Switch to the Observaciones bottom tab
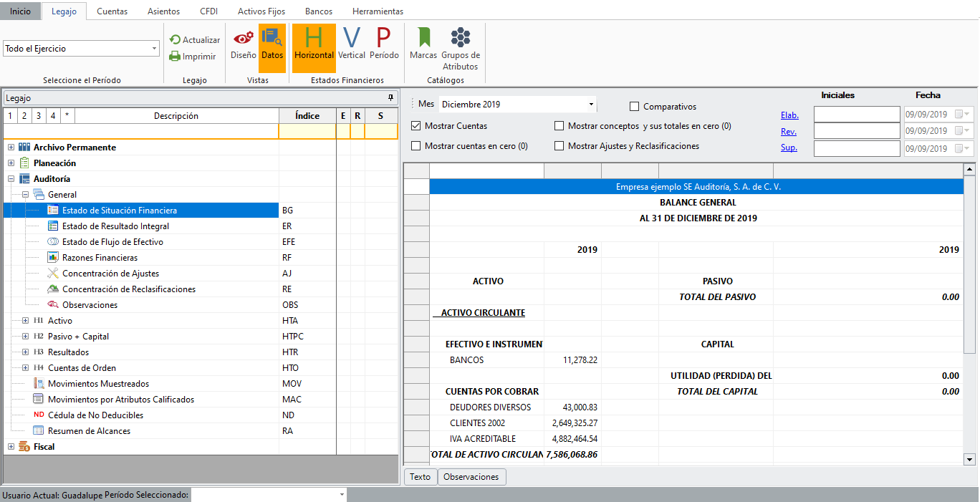980x502 pixels. click(x=471, y=477)
